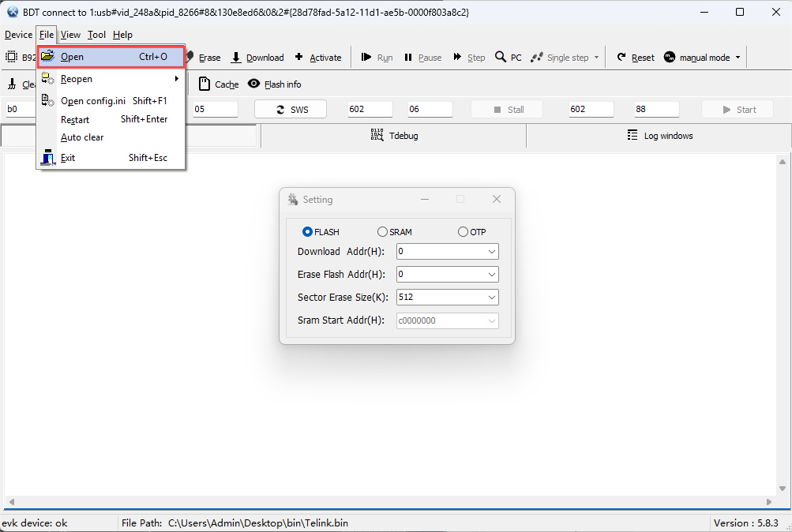Click the Exit door icon

click(47, 158)
